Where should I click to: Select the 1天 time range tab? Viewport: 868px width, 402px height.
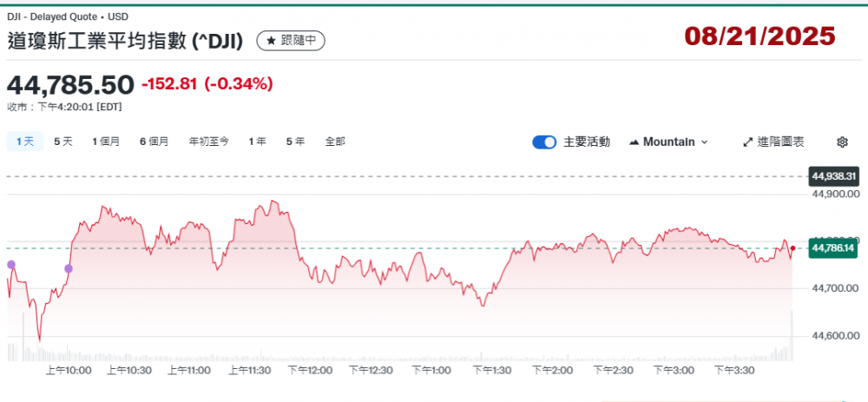click(24, 141)
